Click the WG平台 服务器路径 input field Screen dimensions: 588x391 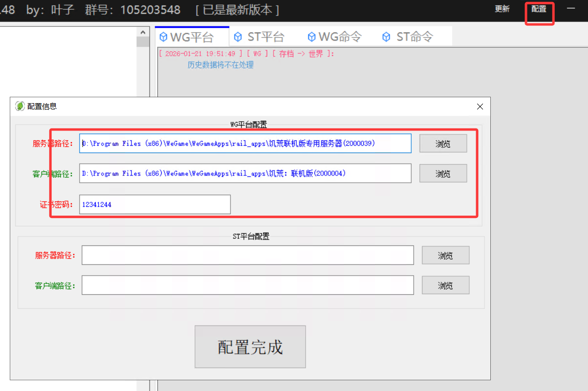click(x=245, y=144)
